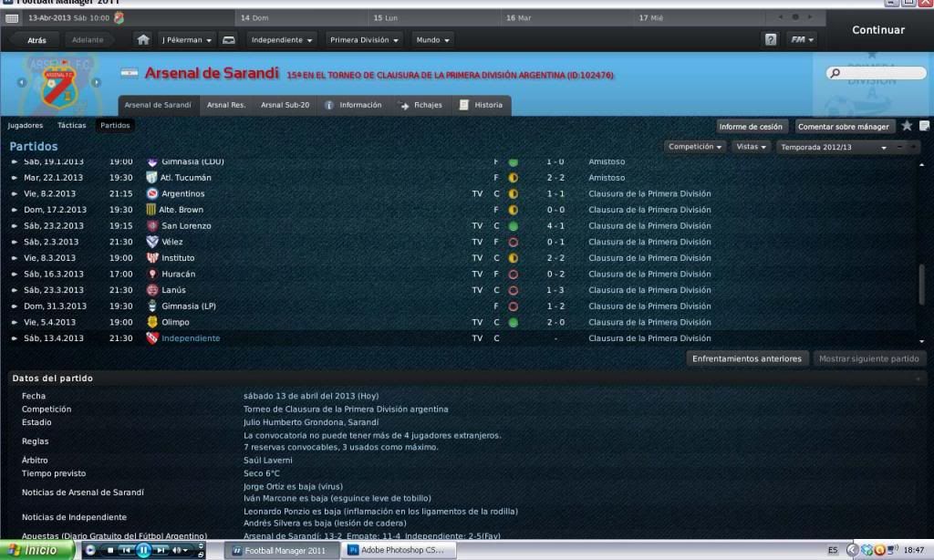Click the Alte. Brown club badge
The image size is (934, 560).
point(150,210)
